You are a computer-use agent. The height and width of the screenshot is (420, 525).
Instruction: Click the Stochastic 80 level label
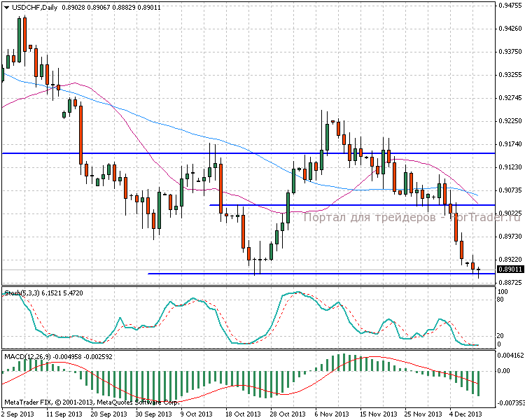[x=501, y=299]
